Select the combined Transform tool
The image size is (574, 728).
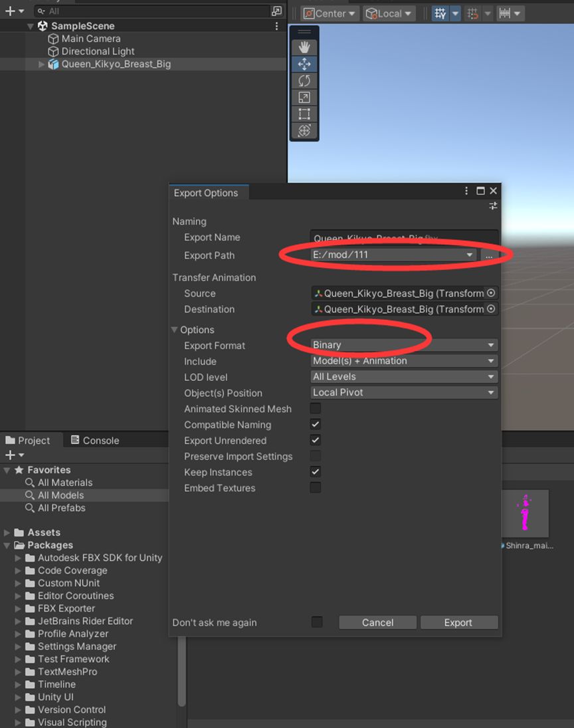304,130
